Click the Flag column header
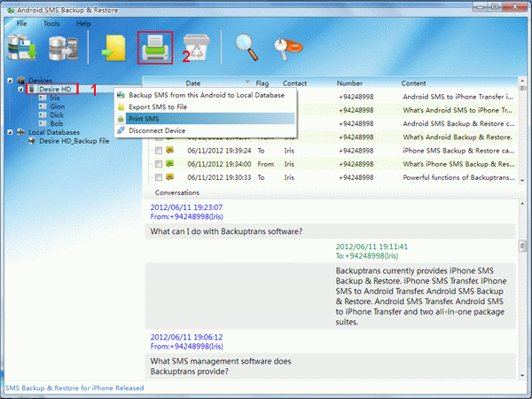 (262, 83)
